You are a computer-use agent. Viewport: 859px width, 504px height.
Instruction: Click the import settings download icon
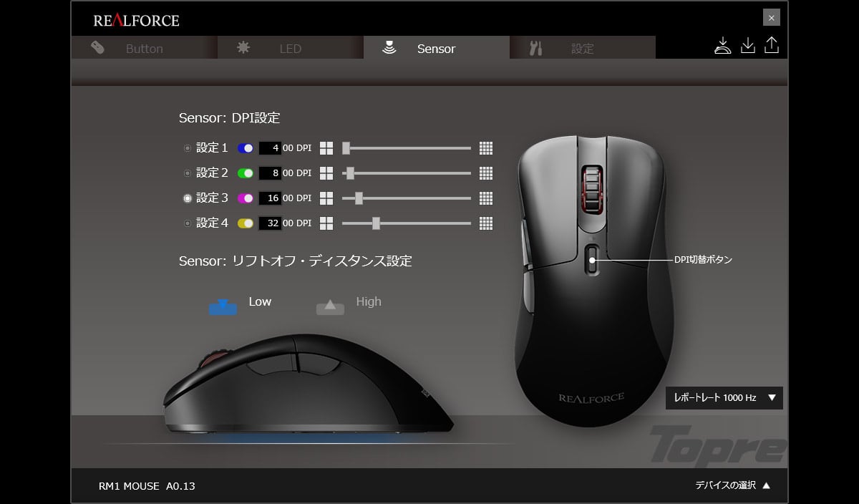pos(747,45)
